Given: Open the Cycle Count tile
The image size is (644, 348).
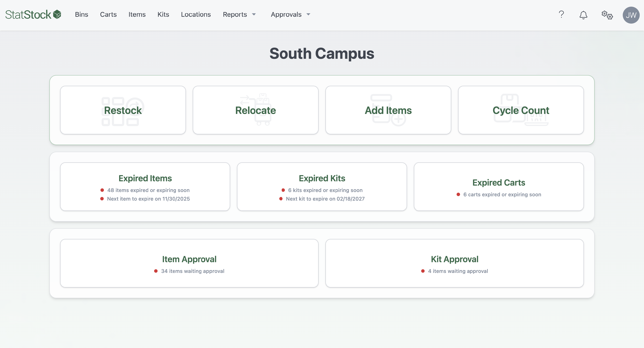Looking at the screenshot, I should [x=521, y=110].
